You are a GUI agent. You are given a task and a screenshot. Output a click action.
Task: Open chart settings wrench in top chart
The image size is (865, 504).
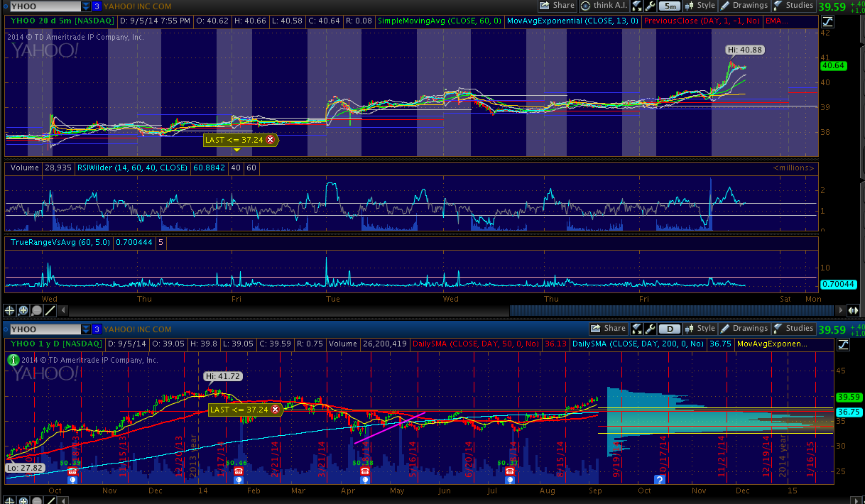(649, 6)
